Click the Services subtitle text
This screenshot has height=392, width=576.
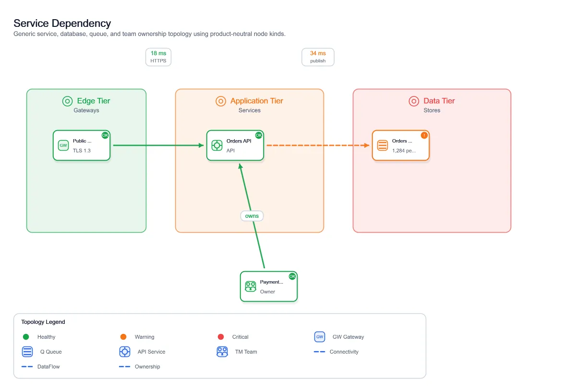point(250,110)
